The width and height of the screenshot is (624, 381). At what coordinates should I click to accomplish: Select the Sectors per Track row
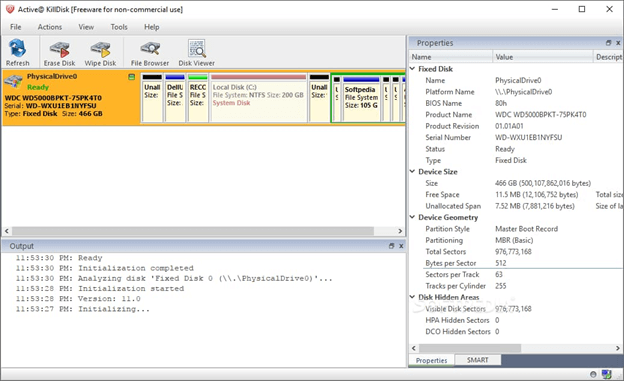pyautogui.click(x=516, y=275)
